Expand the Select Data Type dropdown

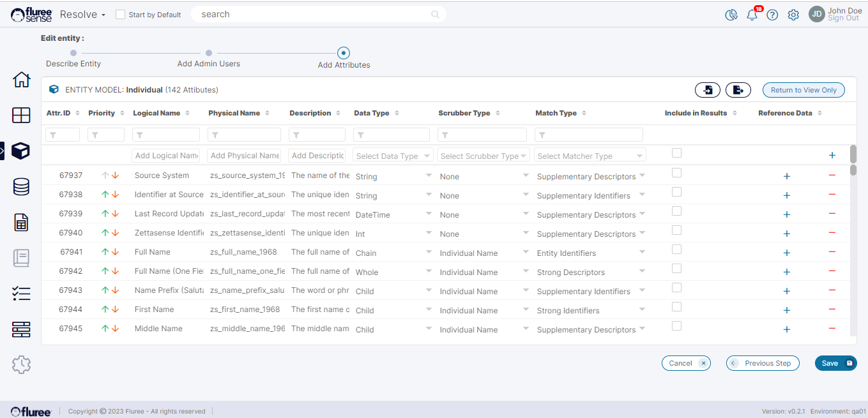pyautogui.click(x=393, y=156)
